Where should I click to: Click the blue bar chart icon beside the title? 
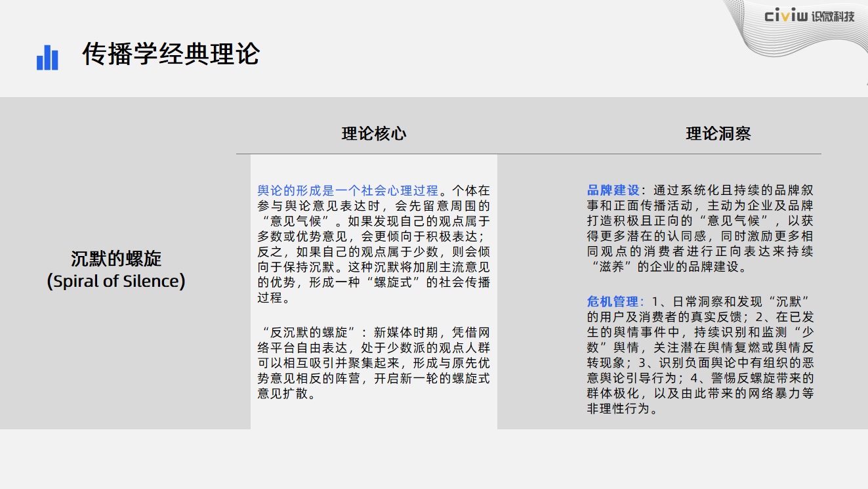coord(47,58)
